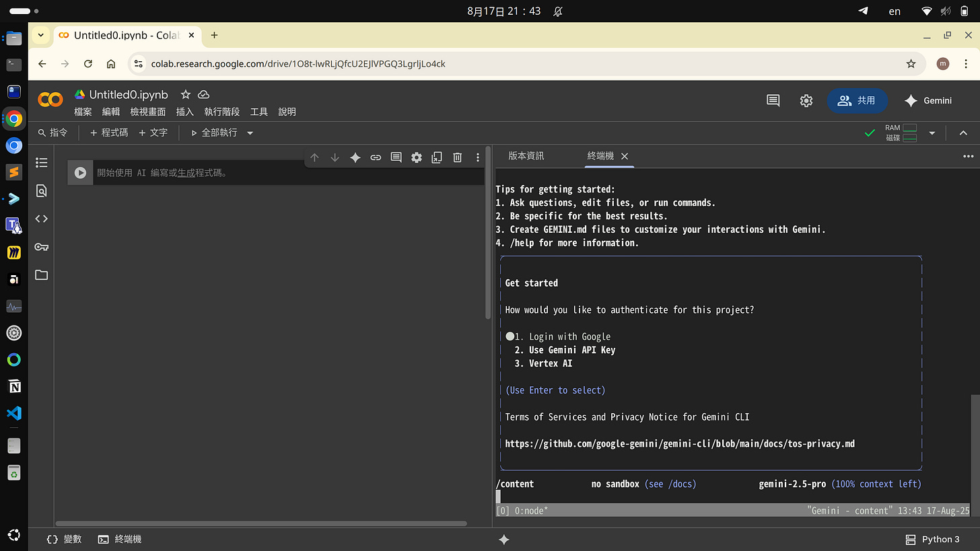Open Notion from the dock
Viewport: 980px width, 551px height.
14,386
